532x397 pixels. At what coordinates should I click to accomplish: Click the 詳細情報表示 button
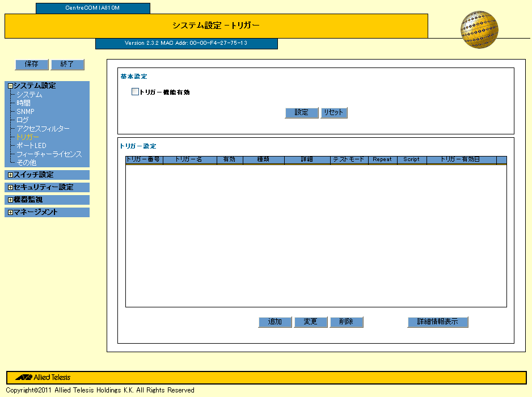(437, 322)
